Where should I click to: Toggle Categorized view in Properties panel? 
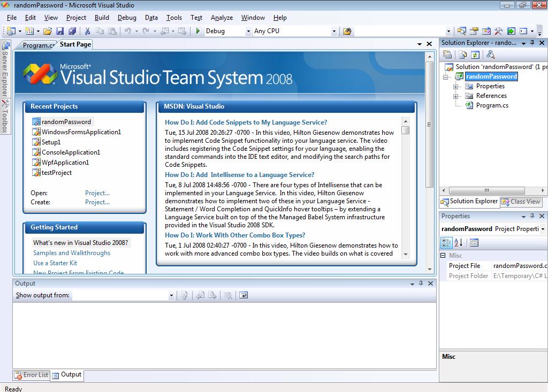tap(446, 242)
